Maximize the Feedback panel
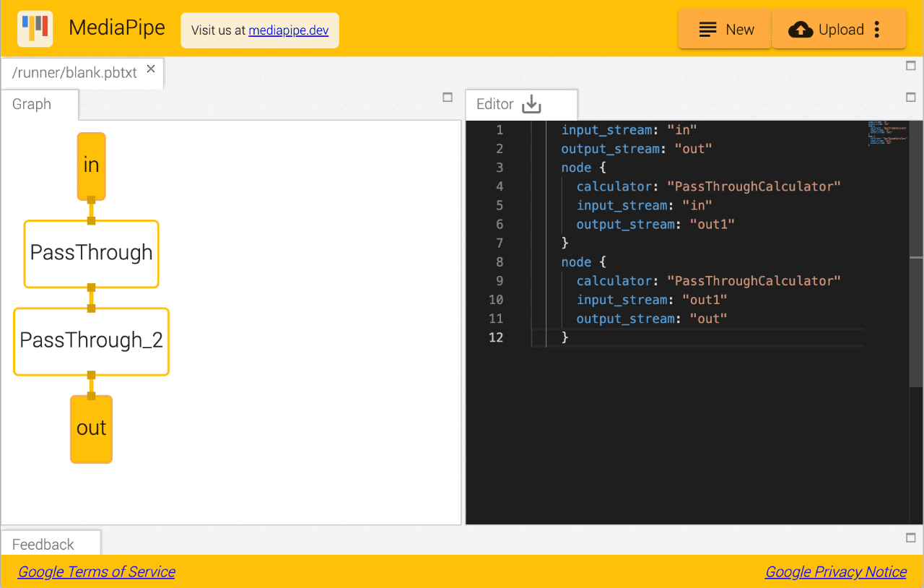The image size is (924, 588). pos(910,537)
